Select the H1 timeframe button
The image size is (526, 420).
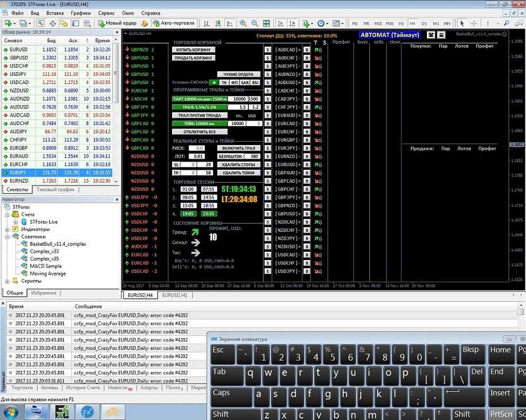tap(400, 23)
